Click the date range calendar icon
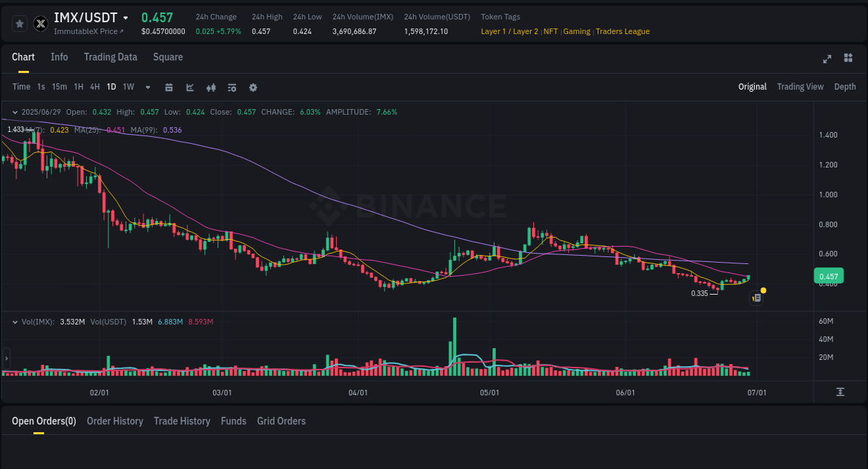Viewport: 868px width, 469px height. pyautogui.click(x=169, y=87)
